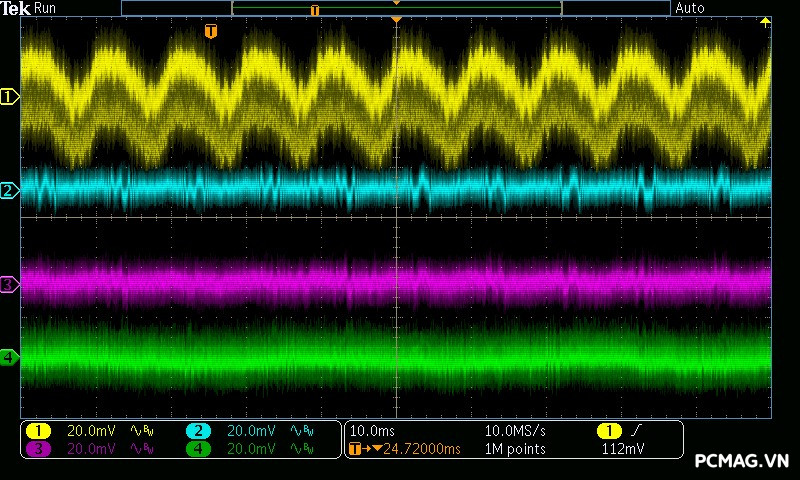Image resolution: width=800 pixels, height=480 pixels.
Task: Click the orange T marker on the waveform
Action: tap(210, 32)
